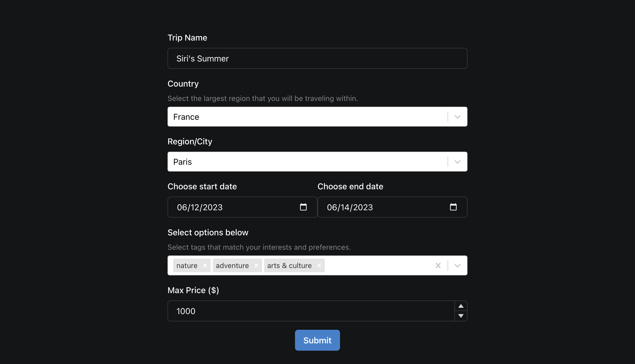
Task: Remove the adventure tag
Action: click(x=256, y=265)
